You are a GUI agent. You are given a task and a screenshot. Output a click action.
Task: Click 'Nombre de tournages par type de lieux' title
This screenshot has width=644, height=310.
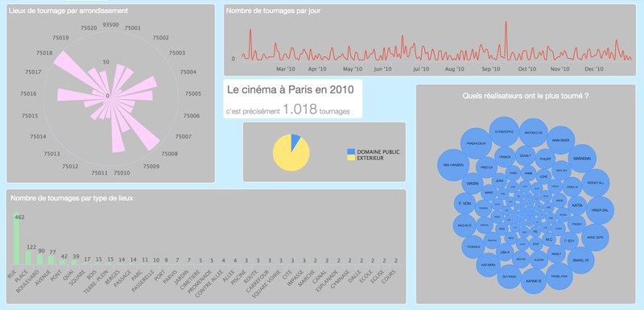[x=72, y=198]
